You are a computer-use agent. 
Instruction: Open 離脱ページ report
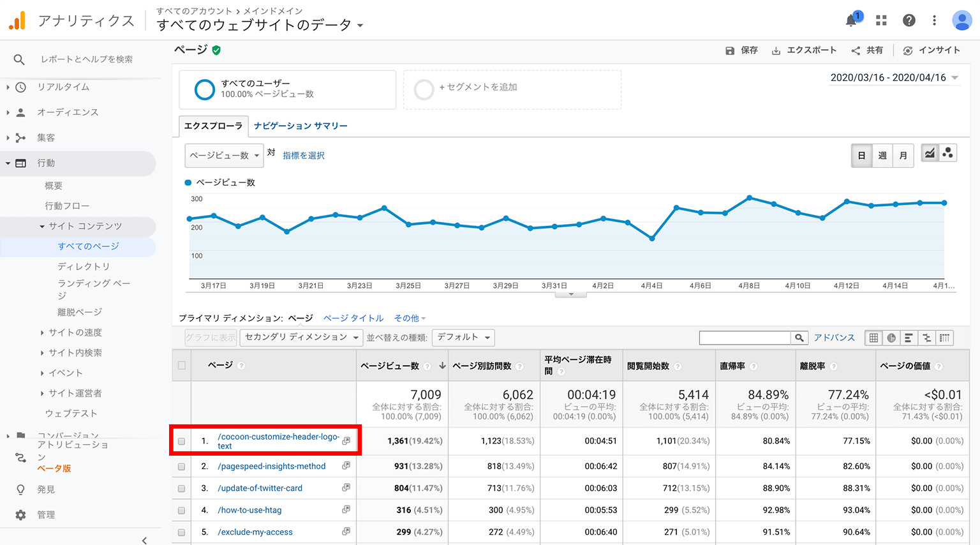80,312
